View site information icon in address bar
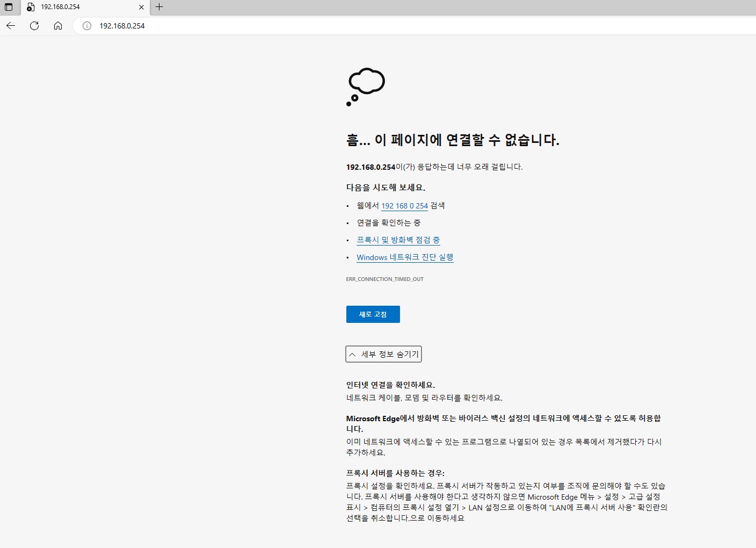This screenshot has height=548, width=756. (87, 26)
